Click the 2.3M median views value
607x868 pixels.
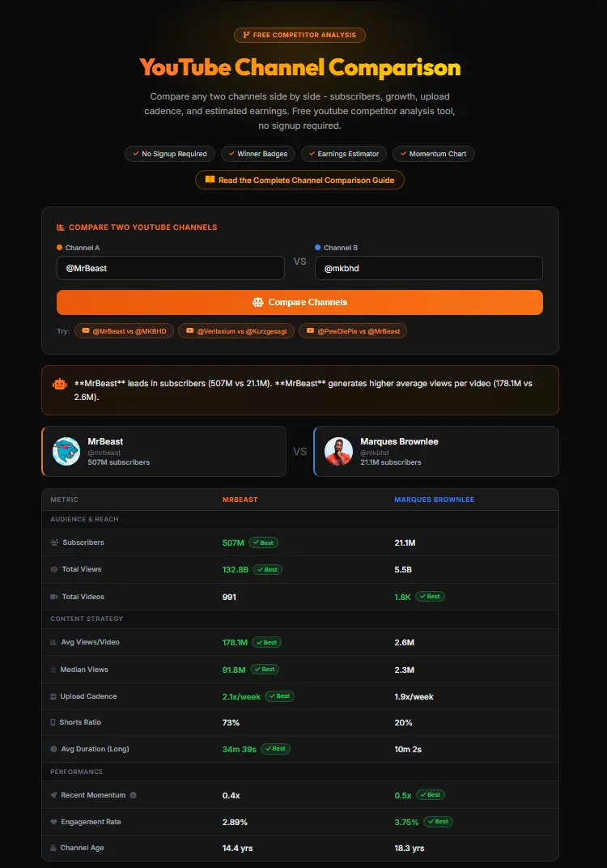tap(405, 670)
